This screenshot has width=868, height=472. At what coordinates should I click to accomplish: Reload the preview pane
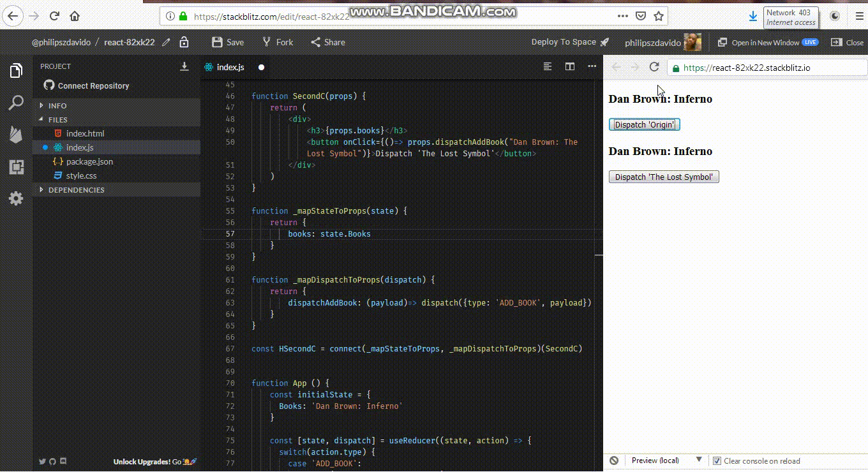pyautogui.click(x=654, y=67)
